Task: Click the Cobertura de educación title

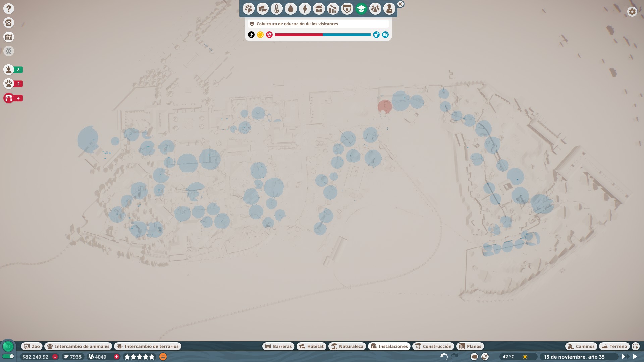Action: [297, 24]
